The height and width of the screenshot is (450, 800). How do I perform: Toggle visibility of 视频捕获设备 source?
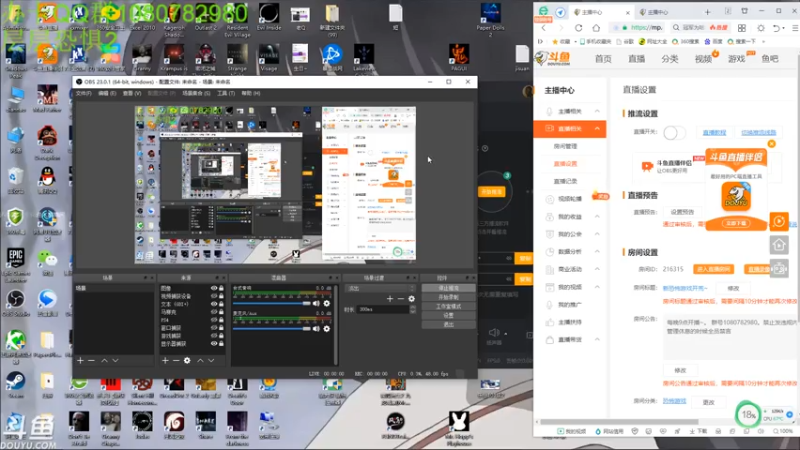click(214, 296)
